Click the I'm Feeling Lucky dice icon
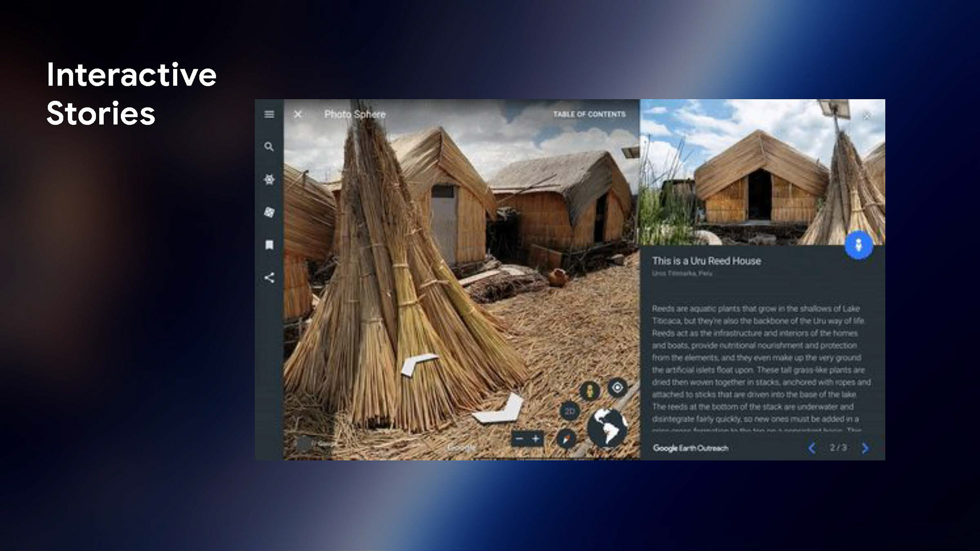Screen dimensions: 980x551 [269, 212]
